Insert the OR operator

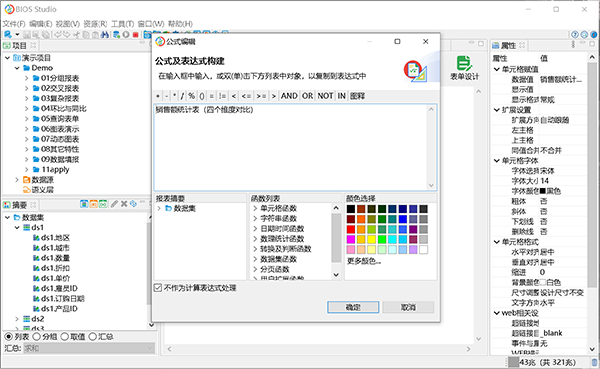tap(308, 96)
